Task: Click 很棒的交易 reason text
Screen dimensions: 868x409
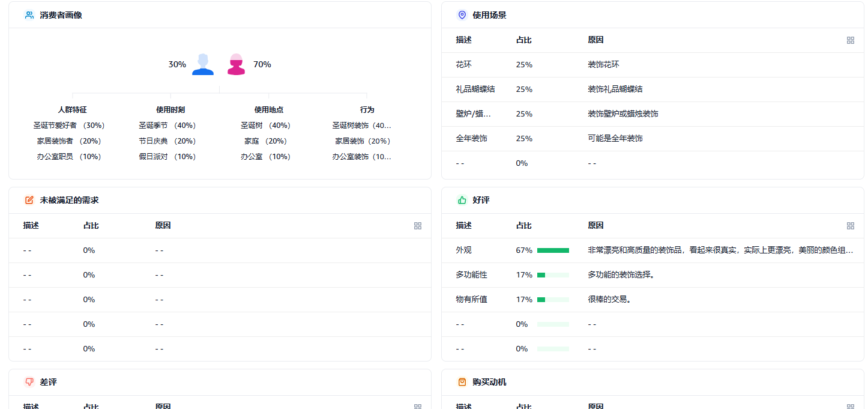Action: [x=609, y=300]
